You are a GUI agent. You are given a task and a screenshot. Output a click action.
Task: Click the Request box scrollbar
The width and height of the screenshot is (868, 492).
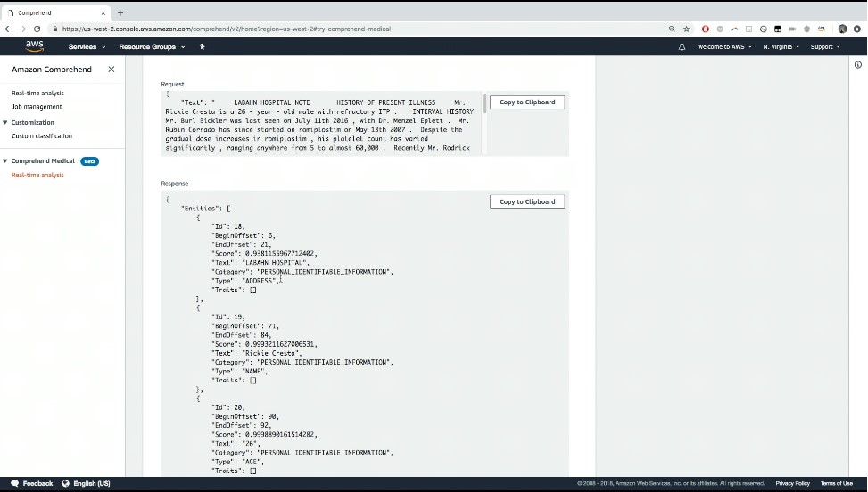[x=484, y=104]
